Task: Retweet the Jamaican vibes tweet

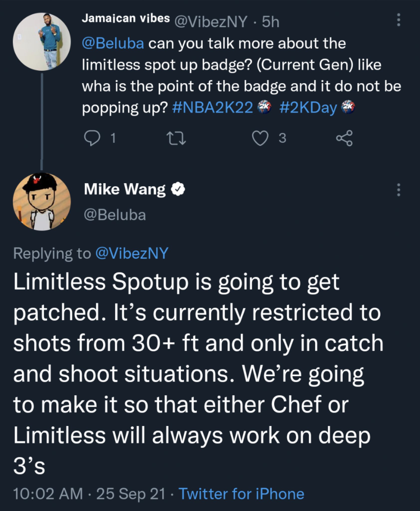Action: pos(177,138)
